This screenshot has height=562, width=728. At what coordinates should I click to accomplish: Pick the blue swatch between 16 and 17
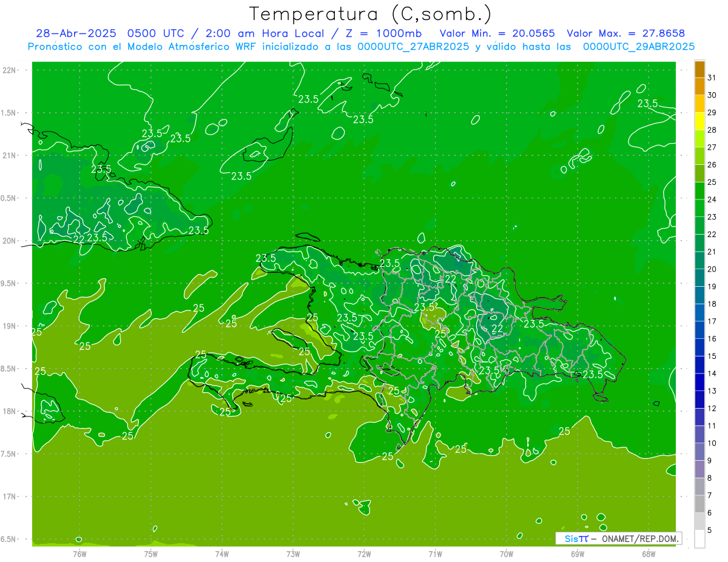click(699, 330)
